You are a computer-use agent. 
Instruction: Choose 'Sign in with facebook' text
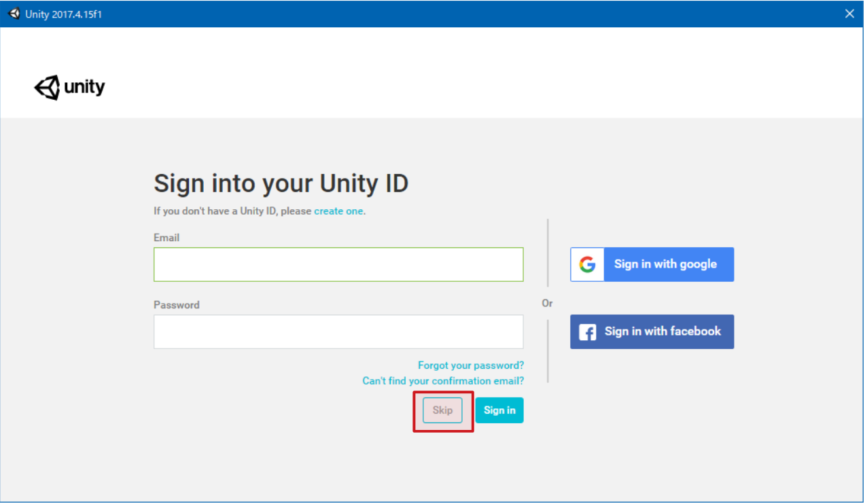click(663, 331)
